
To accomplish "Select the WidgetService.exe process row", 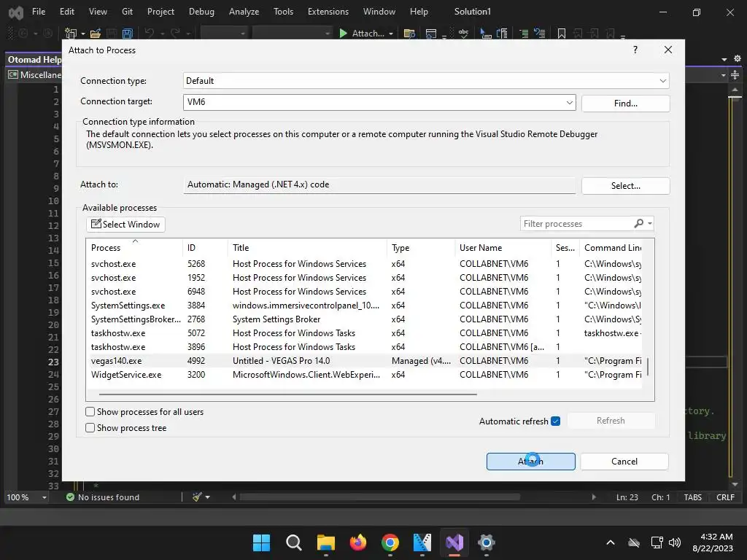I will click(x=365, y=374).
